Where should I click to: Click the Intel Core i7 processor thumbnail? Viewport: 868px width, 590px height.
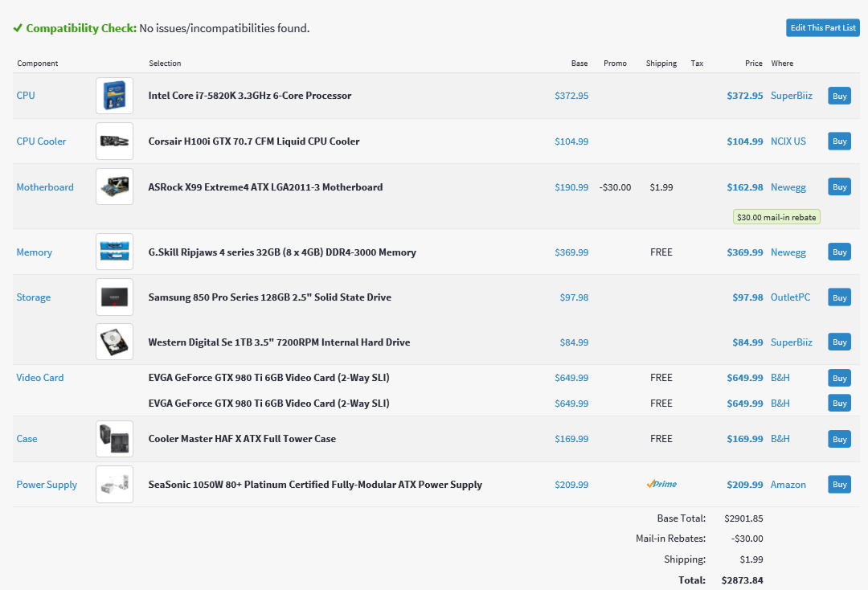tap(114, 96)
